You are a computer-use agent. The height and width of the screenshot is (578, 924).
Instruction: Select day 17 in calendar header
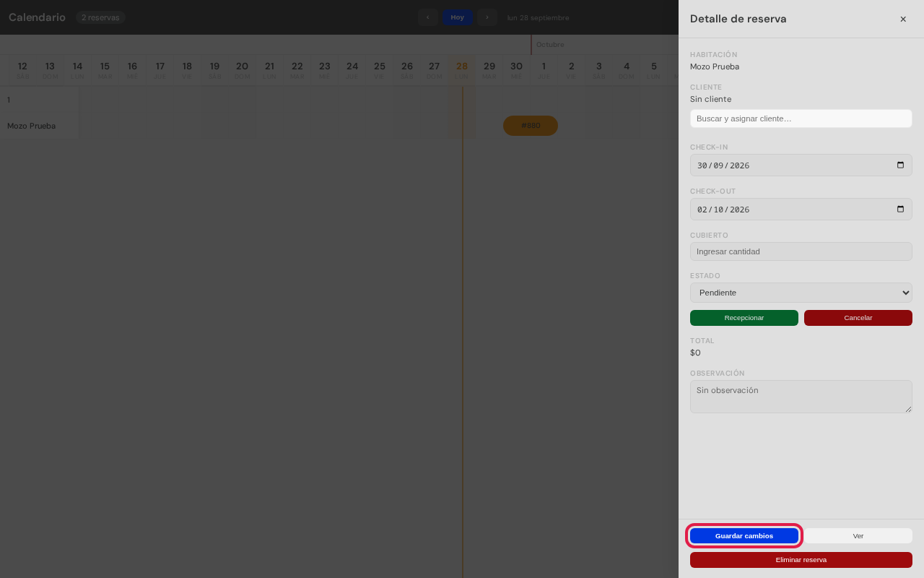point(160,70)
